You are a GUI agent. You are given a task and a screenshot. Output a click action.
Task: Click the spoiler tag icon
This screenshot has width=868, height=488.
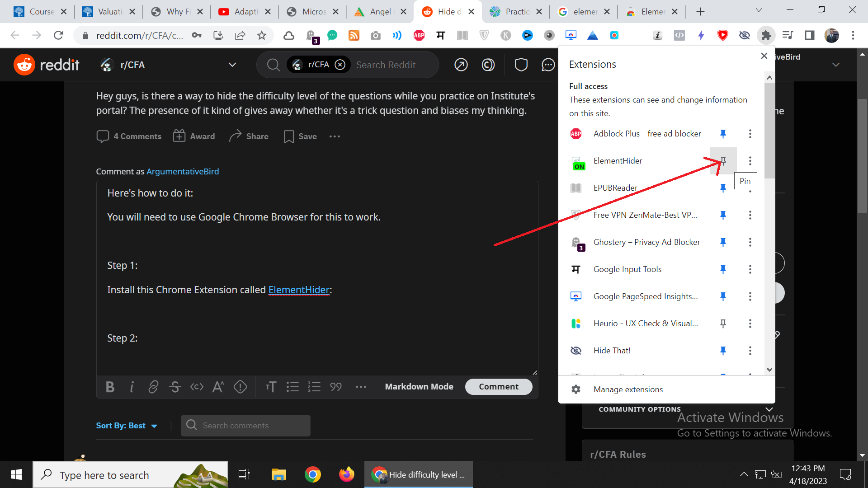coord(240,387)
